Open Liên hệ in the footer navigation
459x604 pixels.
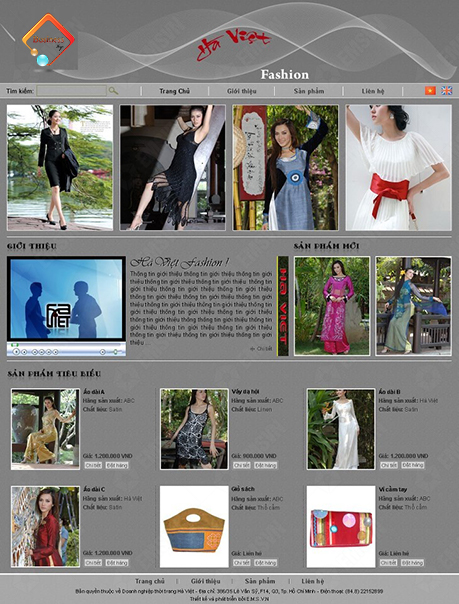click(x=313, y=581)
